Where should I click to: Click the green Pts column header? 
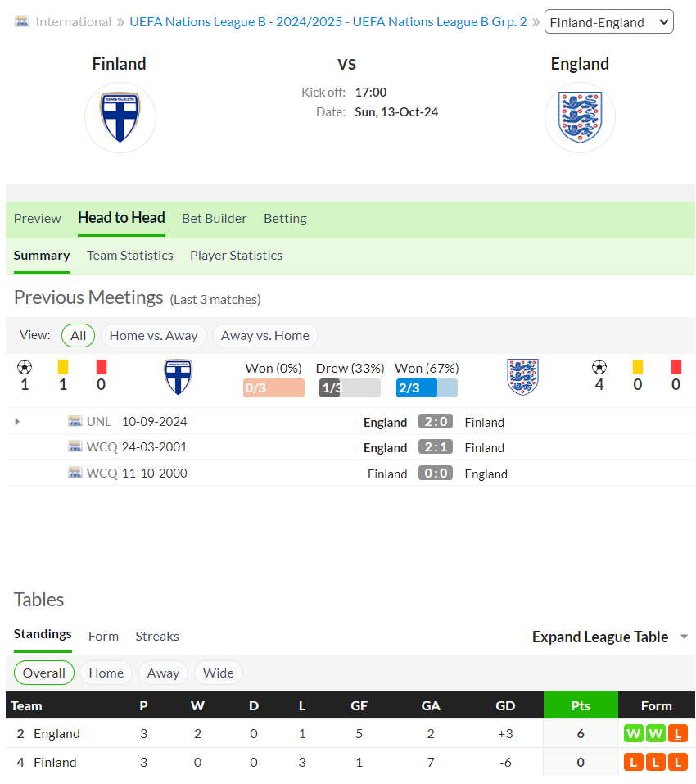(581, 705)
